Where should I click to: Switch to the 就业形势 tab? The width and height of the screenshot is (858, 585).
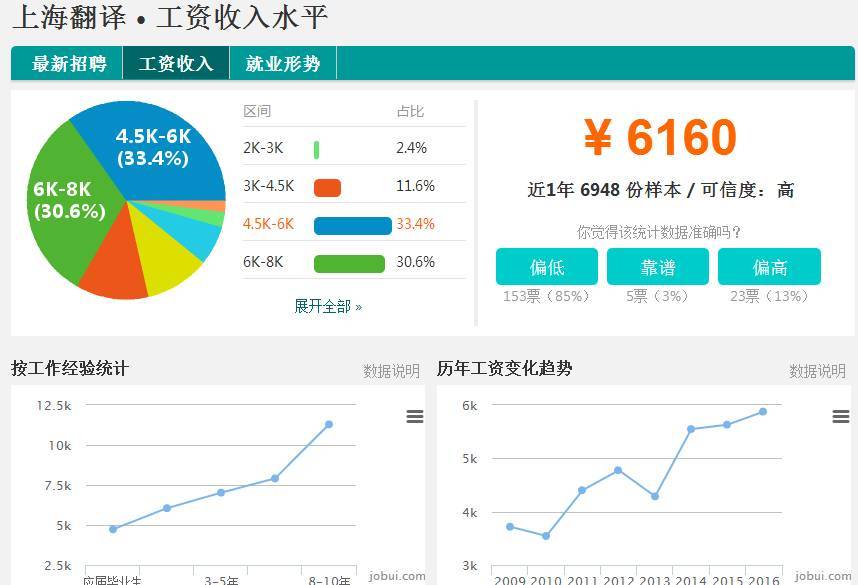[285, 62]
